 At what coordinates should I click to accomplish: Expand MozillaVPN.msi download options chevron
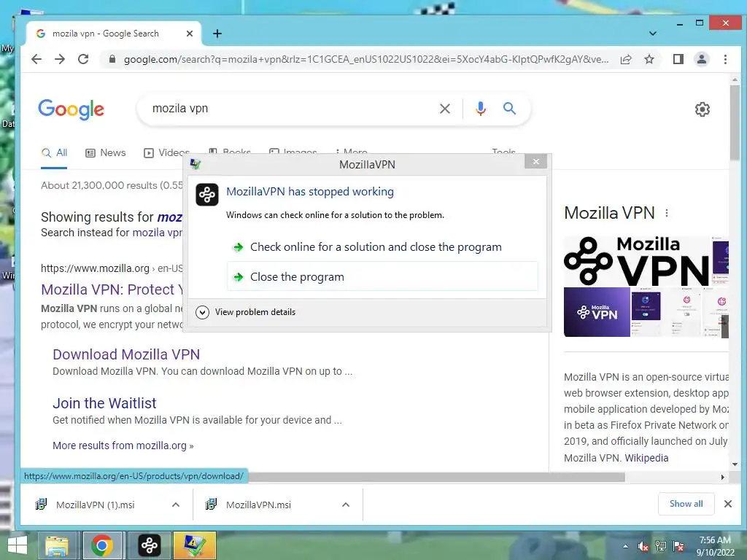tap(346, 505)
